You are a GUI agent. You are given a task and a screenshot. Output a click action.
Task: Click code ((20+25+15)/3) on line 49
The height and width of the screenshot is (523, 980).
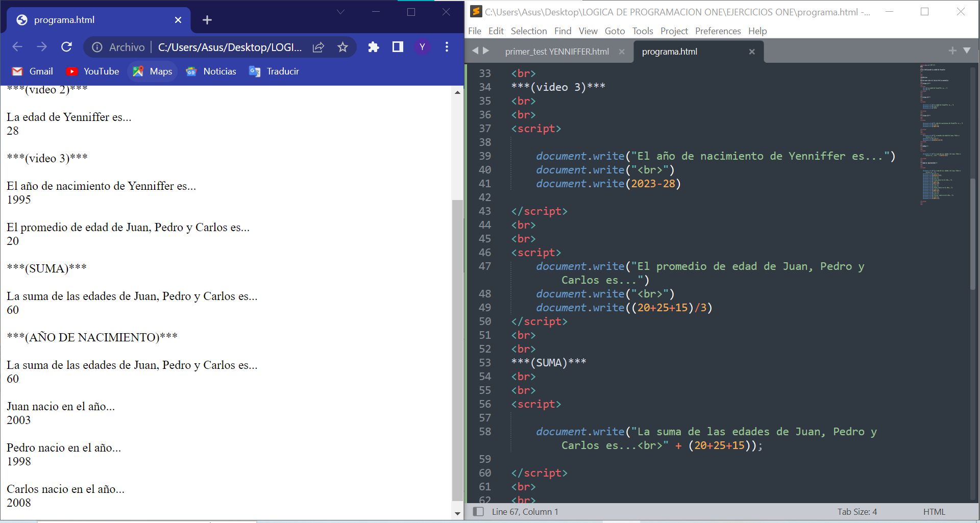[x=669, y=308]
